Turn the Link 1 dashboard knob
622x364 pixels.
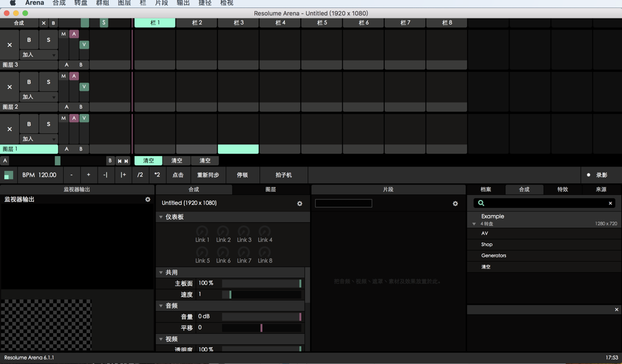(x=202, y=231)
